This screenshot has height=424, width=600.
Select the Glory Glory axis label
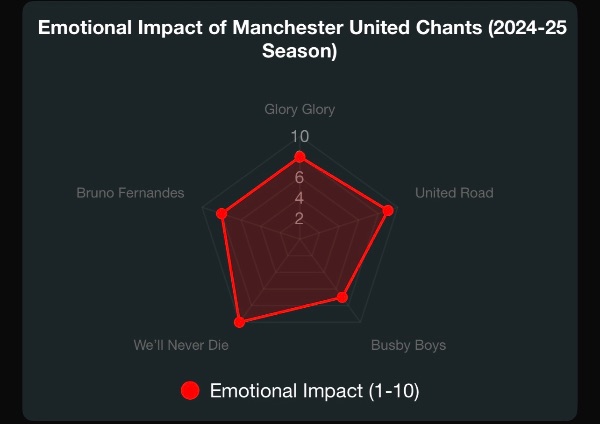pyautogui.click(x=300, y=109)
